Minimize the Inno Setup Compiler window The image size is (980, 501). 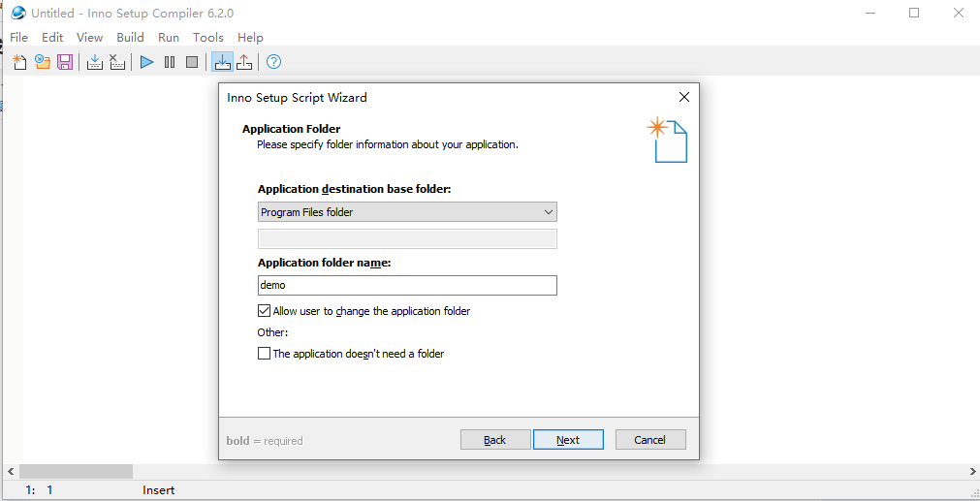tap(869, 13)
